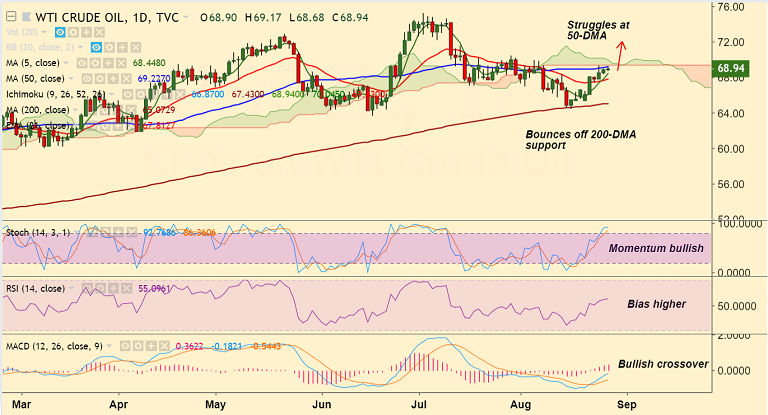Expand the Vol (20) dropdown arrow
This screenshot has width=768, height=415.
[45, 32]
